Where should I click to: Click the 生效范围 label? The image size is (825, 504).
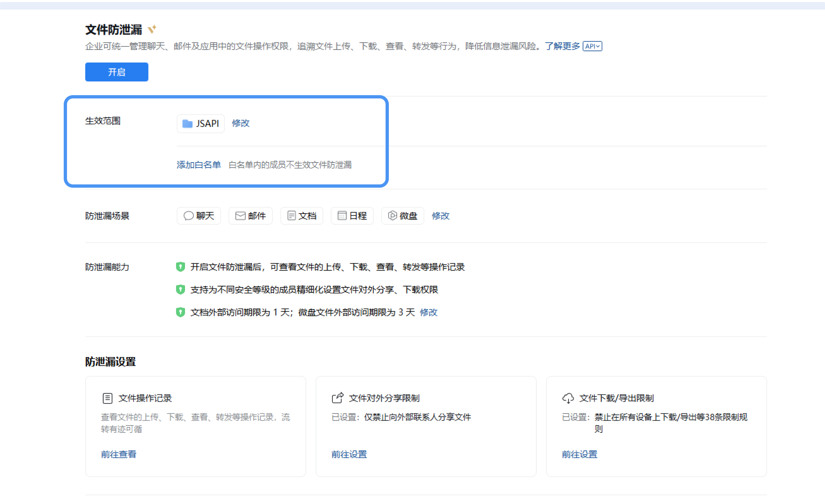[103, 121]
